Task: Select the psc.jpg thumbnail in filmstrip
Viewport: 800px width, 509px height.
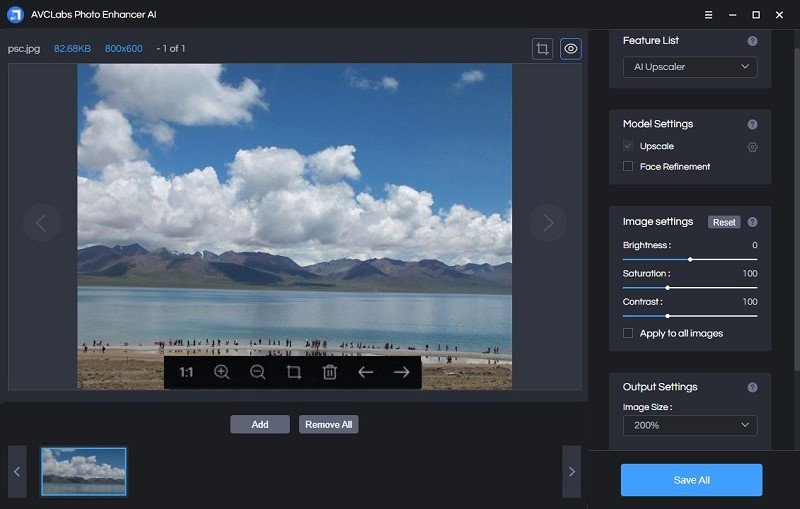Action: point(84,472)
